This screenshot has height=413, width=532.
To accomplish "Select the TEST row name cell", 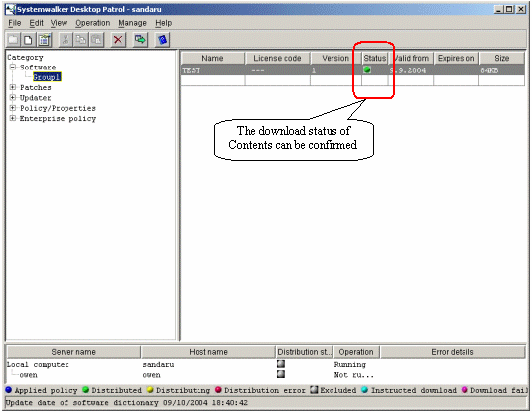I will [x=212, y=70].
